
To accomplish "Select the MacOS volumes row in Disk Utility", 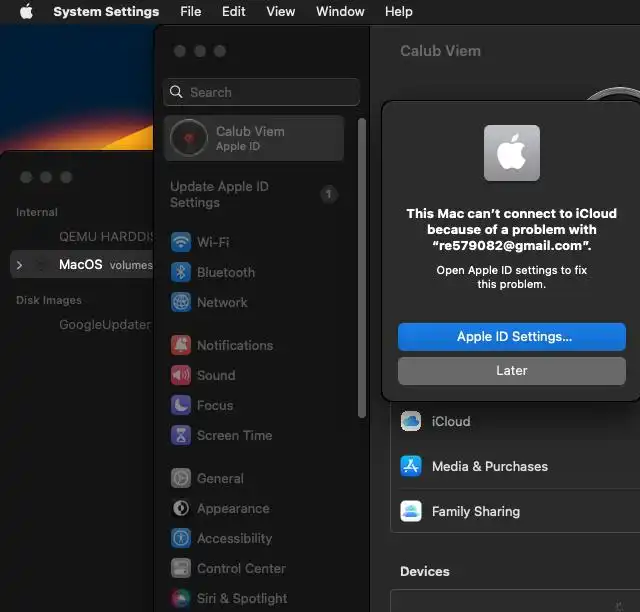I will pyautogui.click(x=82, y=265).
